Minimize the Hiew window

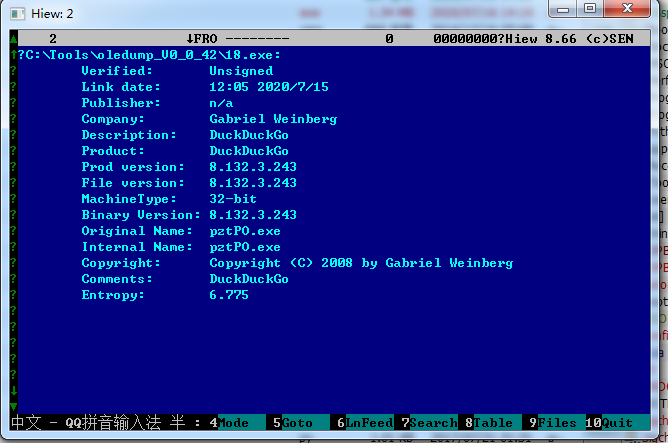tap(563, 9)
